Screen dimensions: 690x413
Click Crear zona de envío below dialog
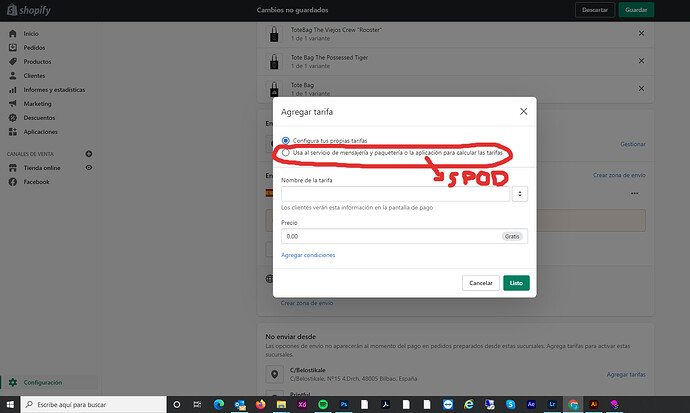coord(307,303)
